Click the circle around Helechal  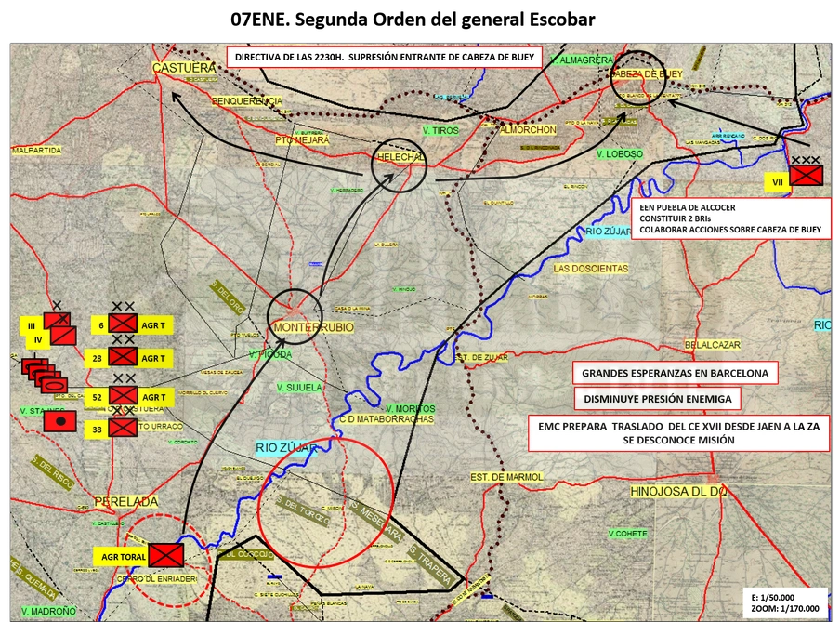[400, 165]
